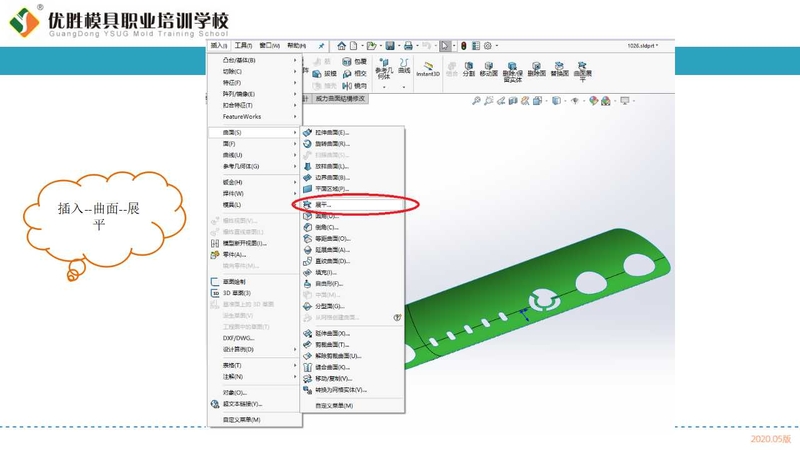
Task: Select 展平 (Flatten) from the surface submenu
Action: pyautogui.click(x=353, y=205)
